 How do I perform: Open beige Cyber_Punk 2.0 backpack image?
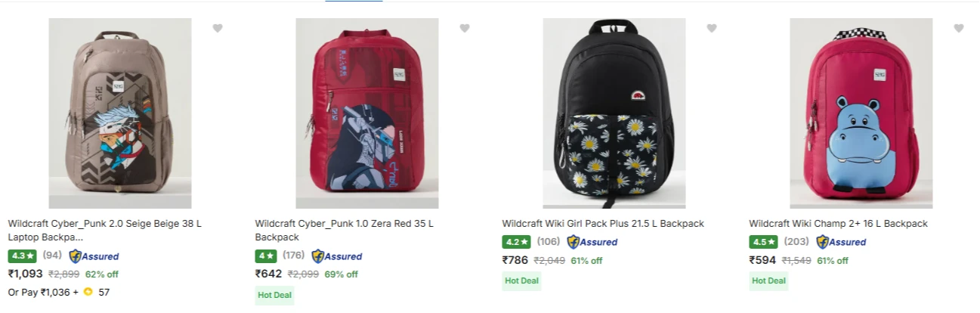click(x=120, y=113)
